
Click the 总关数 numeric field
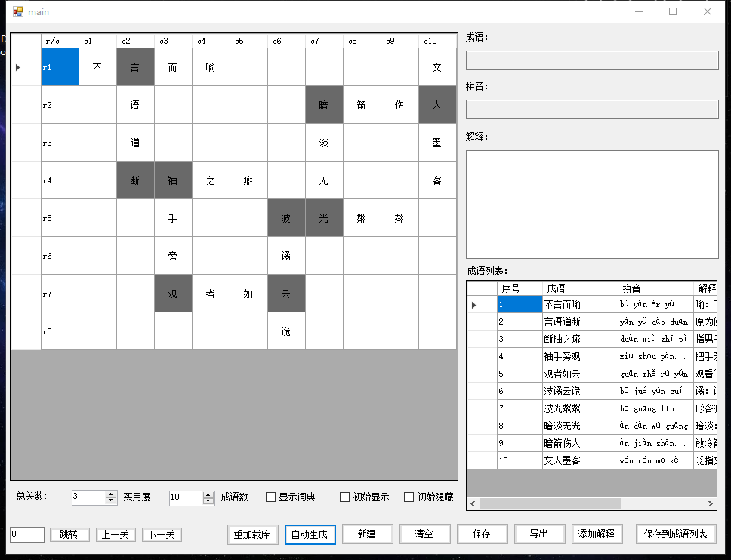(89, 497)
